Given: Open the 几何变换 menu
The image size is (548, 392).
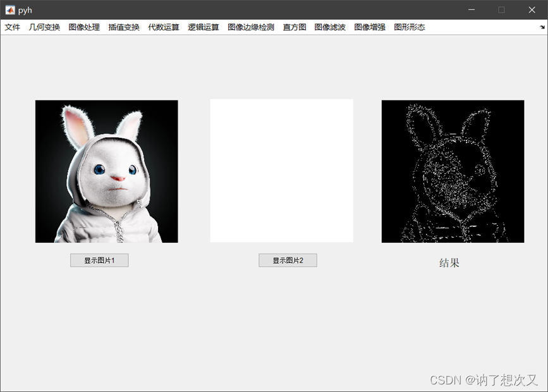Looking at the screenshot, I should click(x=44, y=27).
